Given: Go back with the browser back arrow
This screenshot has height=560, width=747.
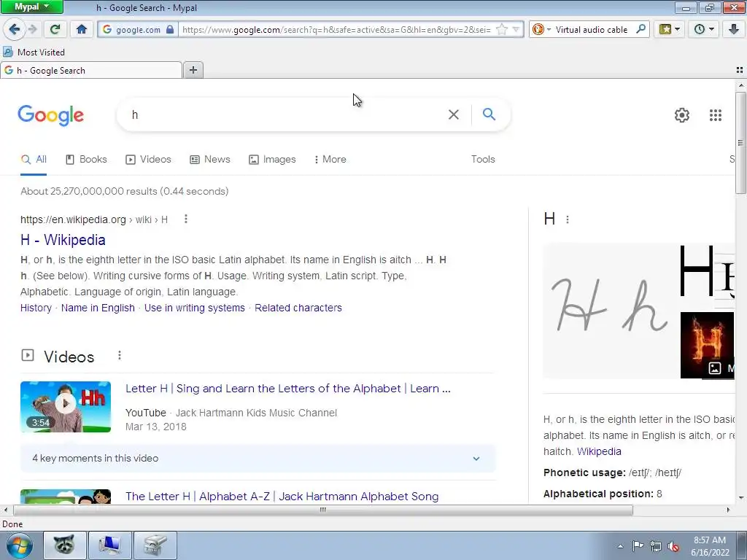Looking at the screenshot, I should [x=15, y=29].
